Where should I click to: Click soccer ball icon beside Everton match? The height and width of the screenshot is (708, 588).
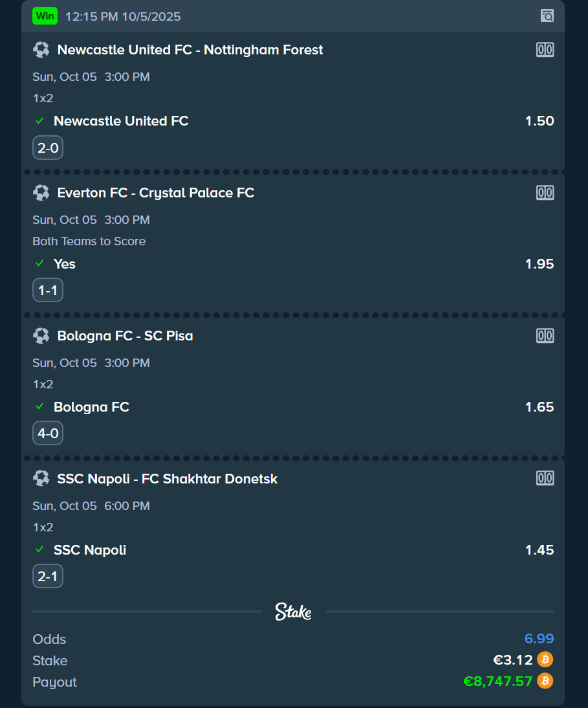click(41, 193)
